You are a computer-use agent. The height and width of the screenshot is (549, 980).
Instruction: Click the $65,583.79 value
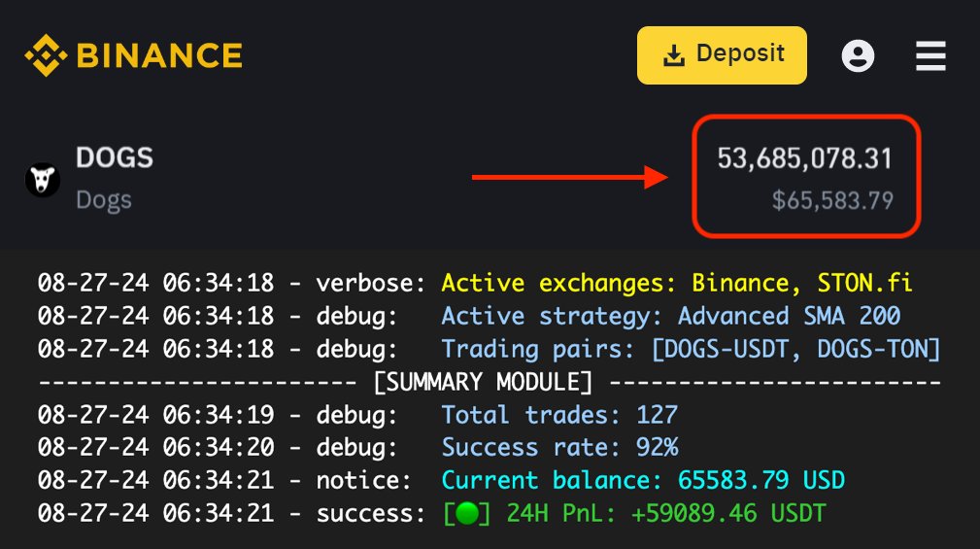pos(832,200)
